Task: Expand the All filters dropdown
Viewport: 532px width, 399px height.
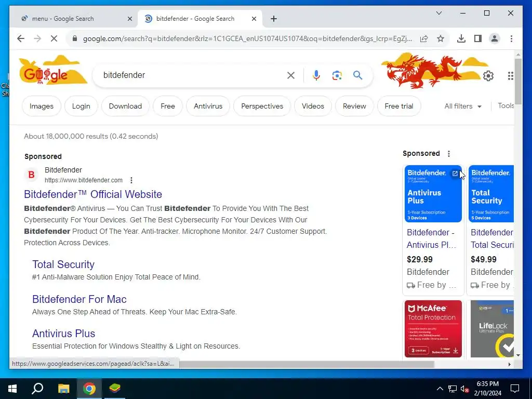Action: coord(463,106)
